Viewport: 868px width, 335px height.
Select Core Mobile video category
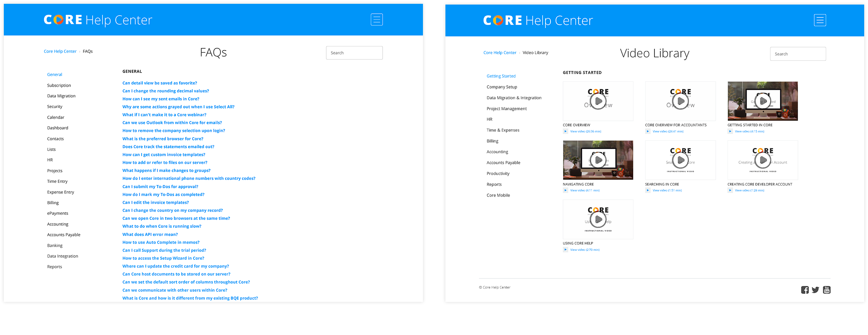498,195
